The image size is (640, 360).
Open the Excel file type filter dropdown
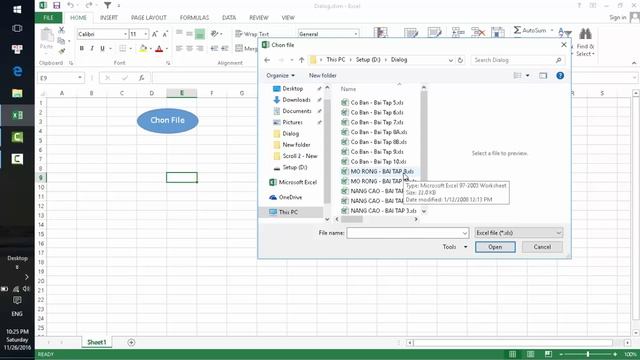pos(519,233)
